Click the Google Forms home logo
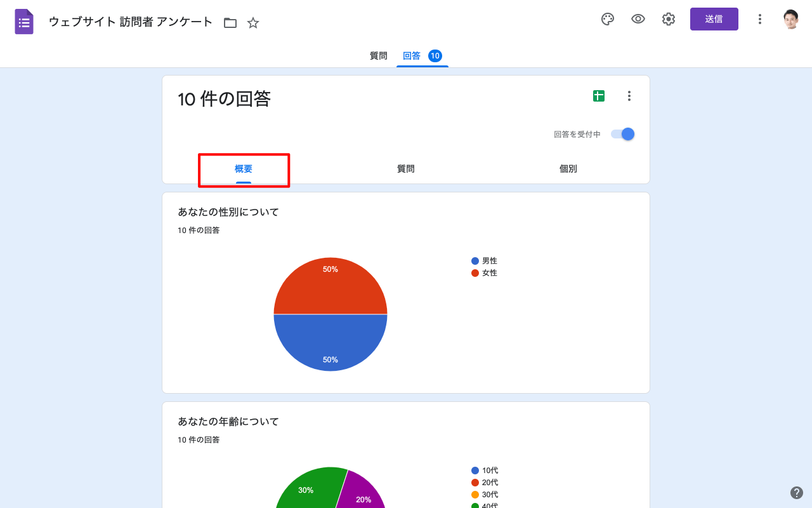Image resolution: width=812 pixels, height=508 pixels. point(24,22)
